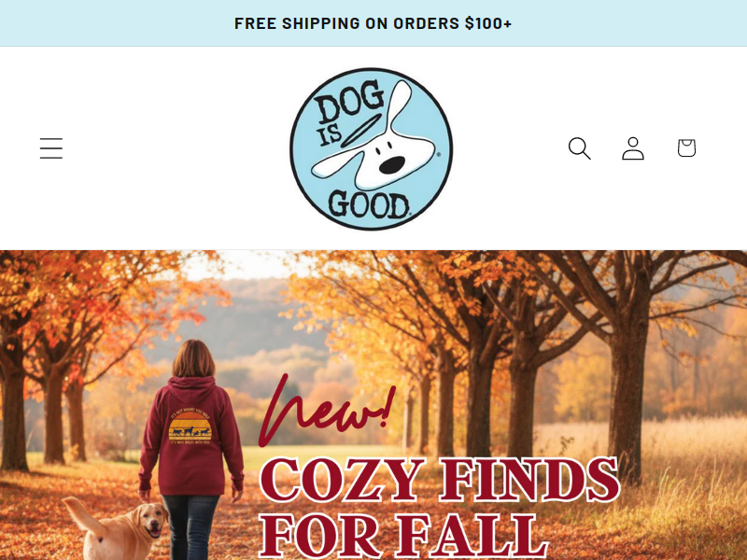View the shopping cart bag icon

[x=686, y=148]
